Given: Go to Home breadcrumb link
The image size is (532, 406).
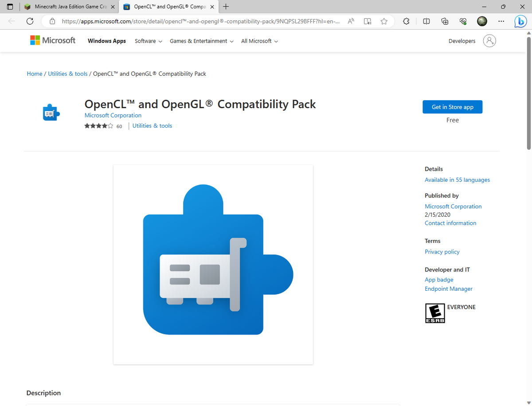Looking at the screenshot, I should (x=35, y=74).
